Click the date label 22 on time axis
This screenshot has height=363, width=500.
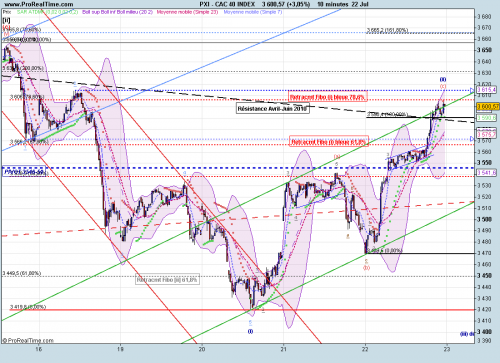coord(365,349)
